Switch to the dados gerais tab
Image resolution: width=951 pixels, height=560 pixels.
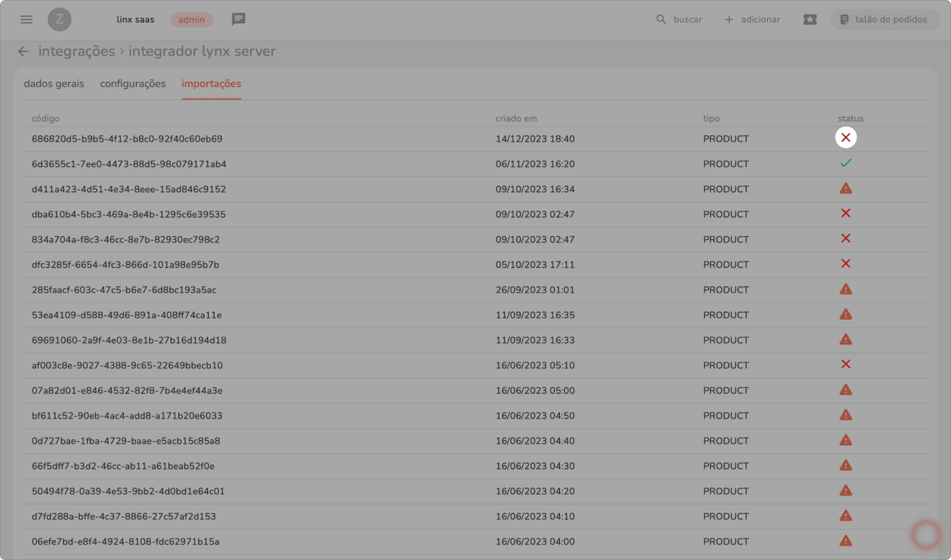[54, 84]
